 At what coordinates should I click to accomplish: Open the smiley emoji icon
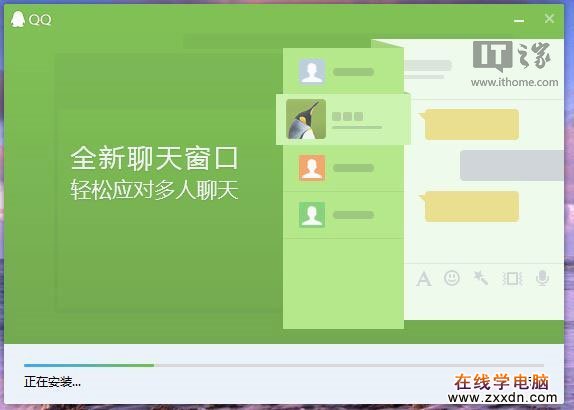452,278
